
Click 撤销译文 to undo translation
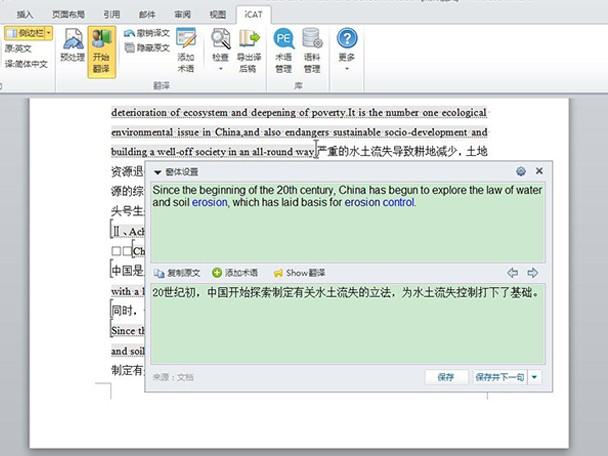[x=147, y=33]
